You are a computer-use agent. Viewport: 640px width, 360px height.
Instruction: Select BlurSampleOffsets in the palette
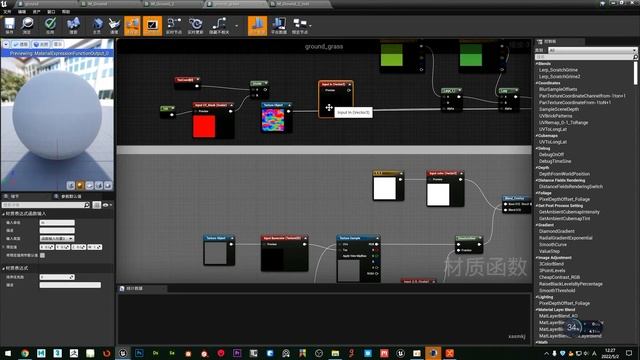point(558,89)
